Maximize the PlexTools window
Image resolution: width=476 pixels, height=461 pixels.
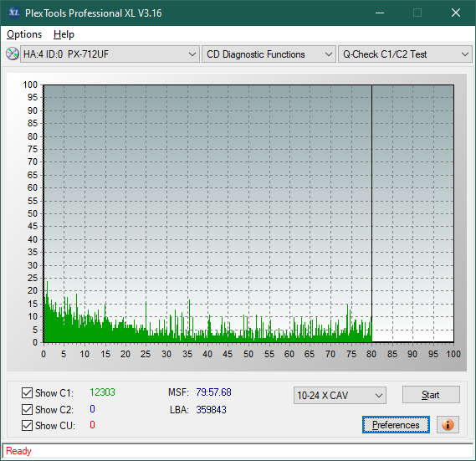pos(417,13)
